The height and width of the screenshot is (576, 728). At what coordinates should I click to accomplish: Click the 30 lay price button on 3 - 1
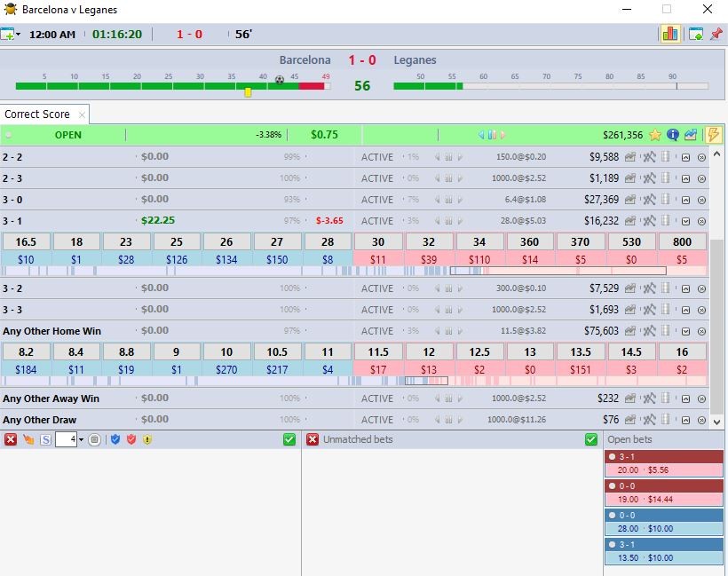[x=378, y=241]
